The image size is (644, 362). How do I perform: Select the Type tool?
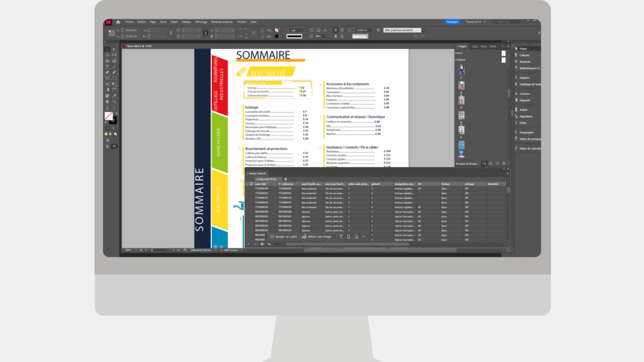point(107,67)
